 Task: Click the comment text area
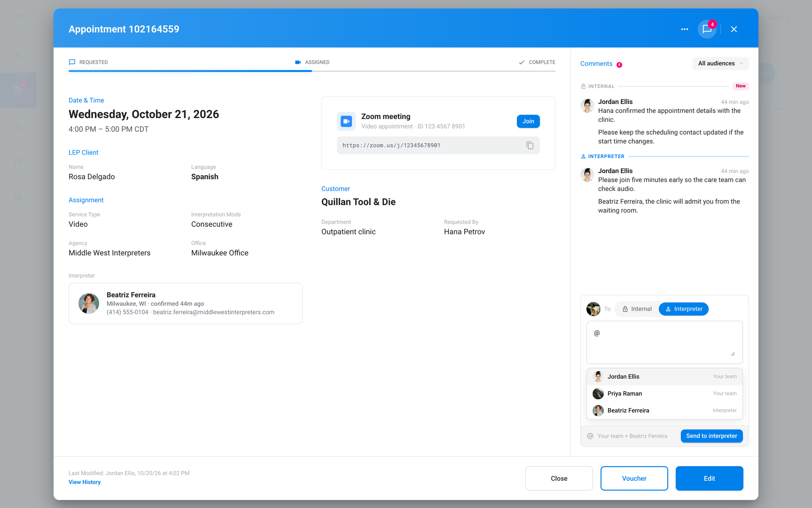tap(664, 342)
